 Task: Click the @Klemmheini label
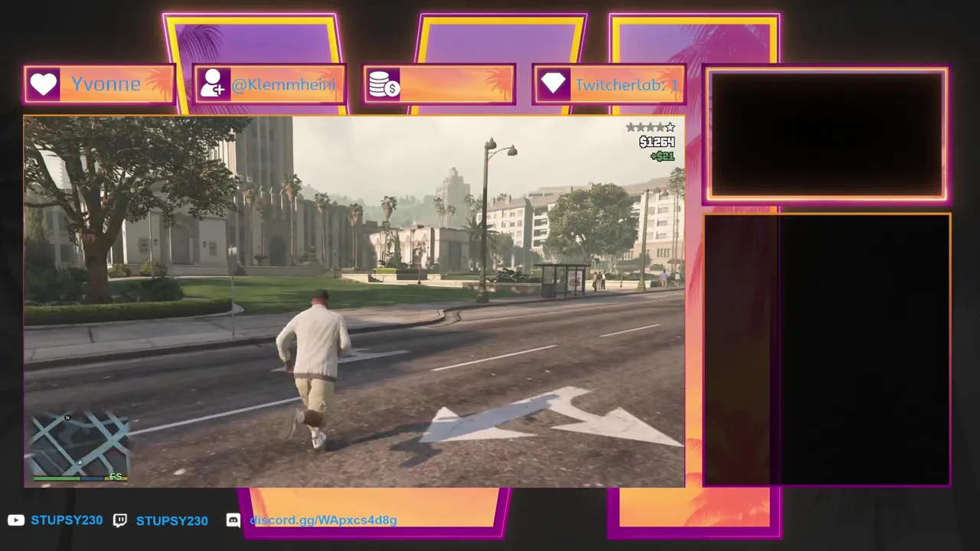[283, 85]
